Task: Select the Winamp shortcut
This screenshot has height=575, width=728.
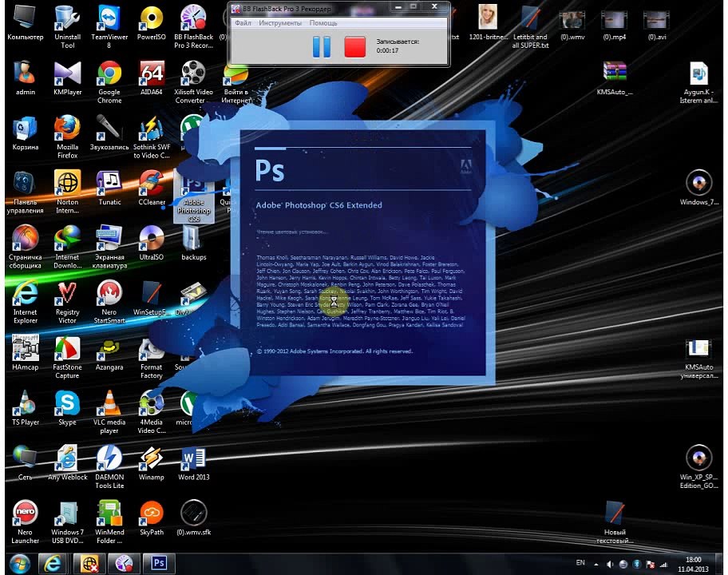Action: [152, 463]
